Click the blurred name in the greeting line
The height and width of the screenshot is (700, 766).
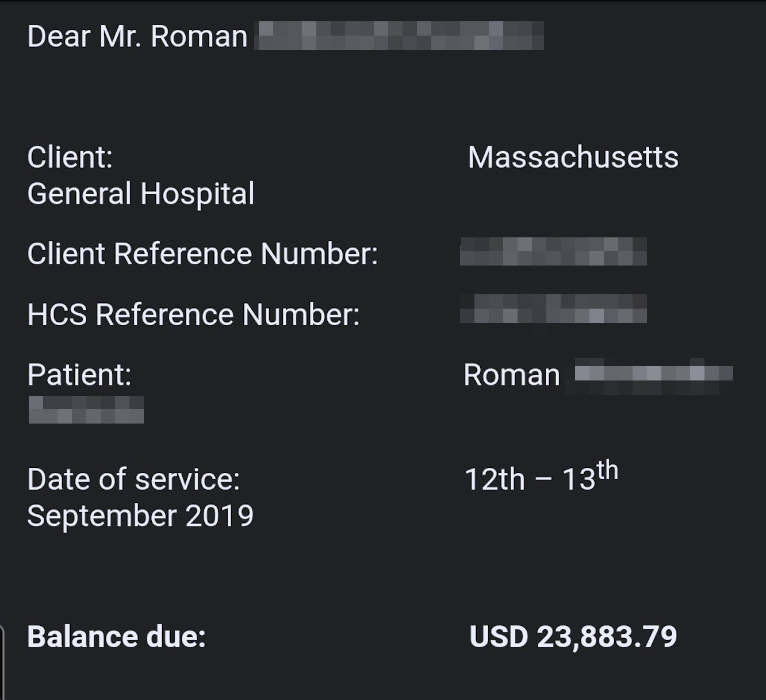pos(399,36)
